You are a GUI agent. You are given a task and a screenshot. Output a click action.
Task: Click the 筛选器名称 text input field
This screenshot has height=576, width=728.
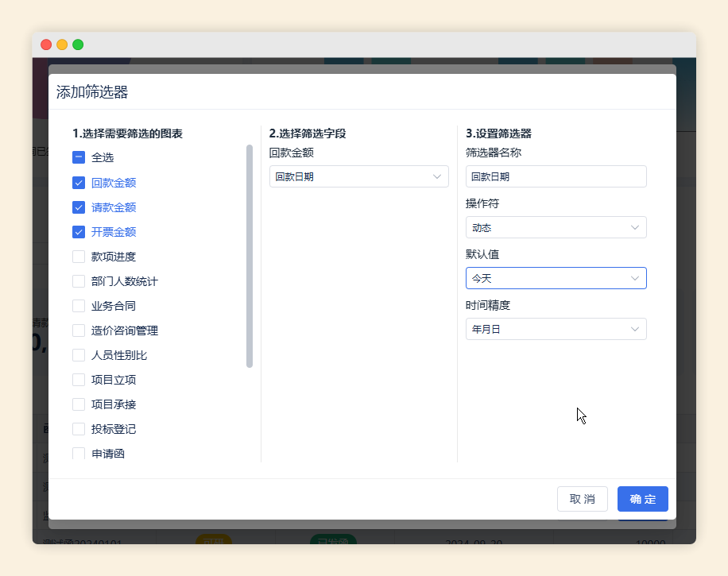click(x=556, y=176)
